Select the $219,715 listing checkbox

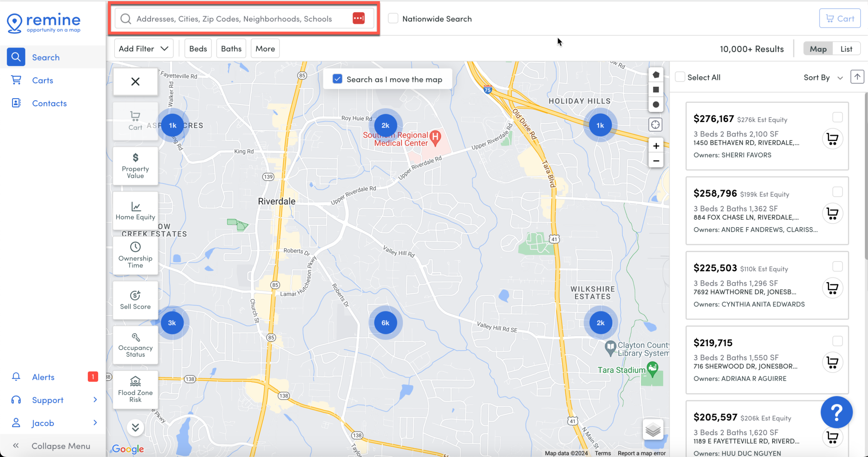coord(837,341)
